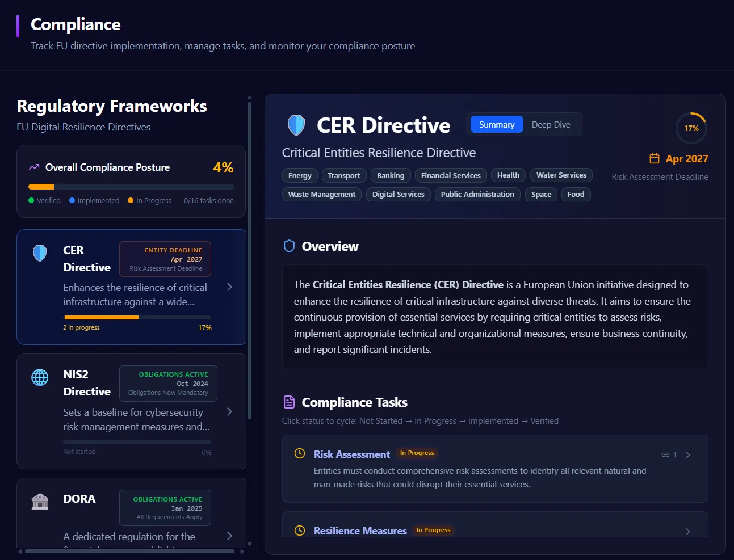734x560 pixels.
Task: Click the 17% circular progress ring
Action: [x=691, y=128]
